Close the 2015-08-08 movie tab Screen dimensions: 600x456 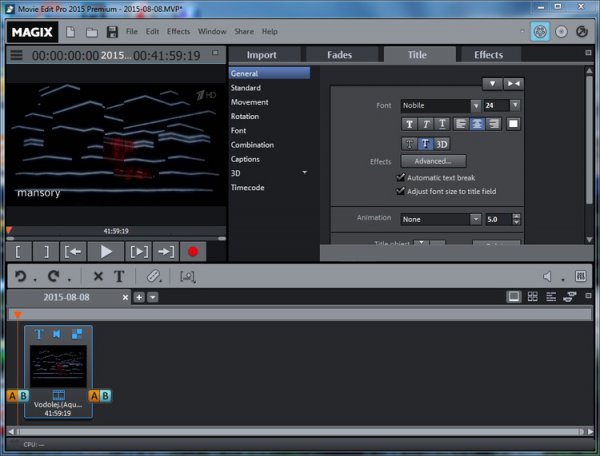pos(125,297)
